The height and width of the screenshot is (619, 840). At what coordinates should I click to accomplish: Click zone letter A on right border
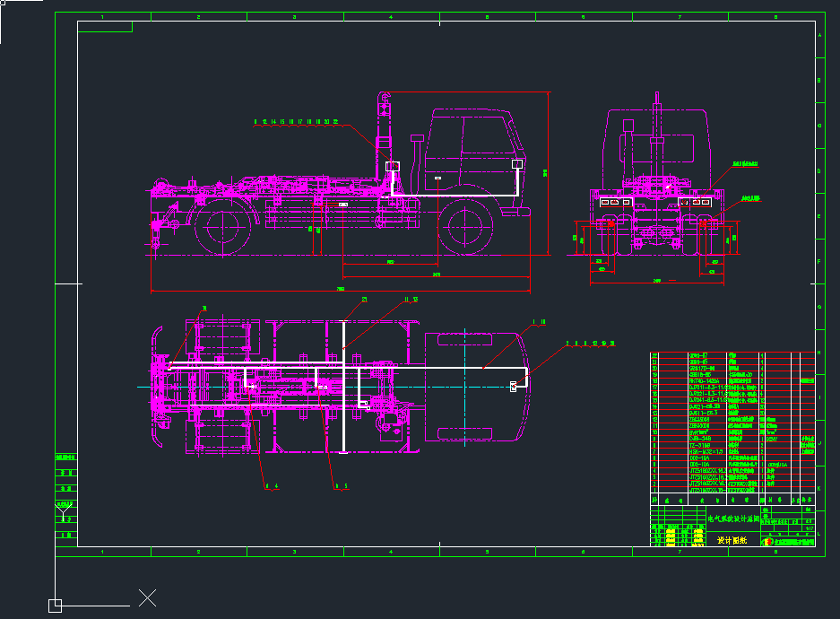point(819,36)
